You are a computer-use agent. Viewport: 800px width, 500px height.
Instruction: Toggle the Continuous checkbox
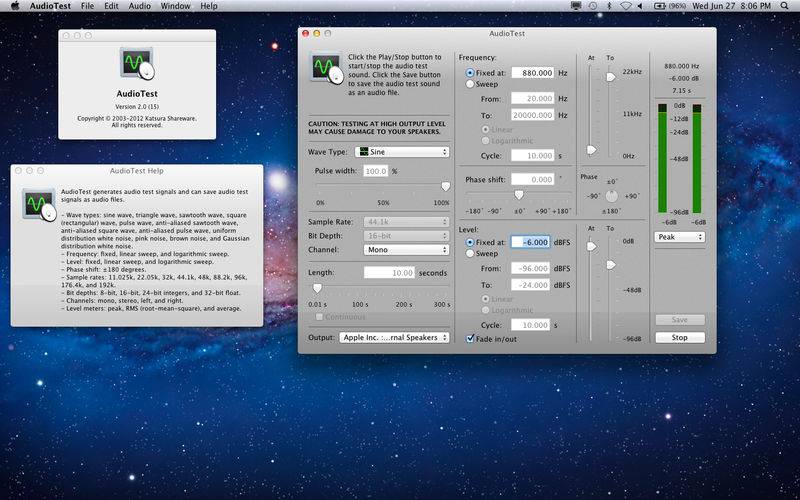pyautogui.click(x=319, y=317)
